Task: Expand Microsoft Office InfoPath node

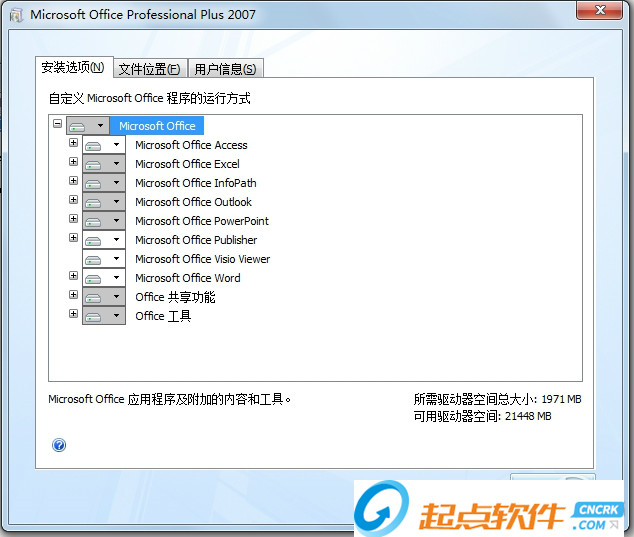Action: tap(73, 180)
